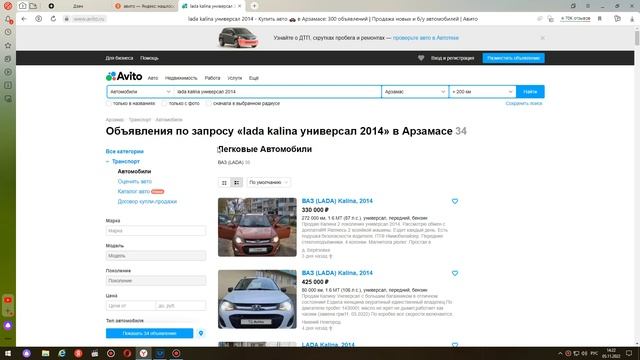Click map pin icon beside show listings button
The height and width of the screenshot is (360, 640).
pos(201,333)
